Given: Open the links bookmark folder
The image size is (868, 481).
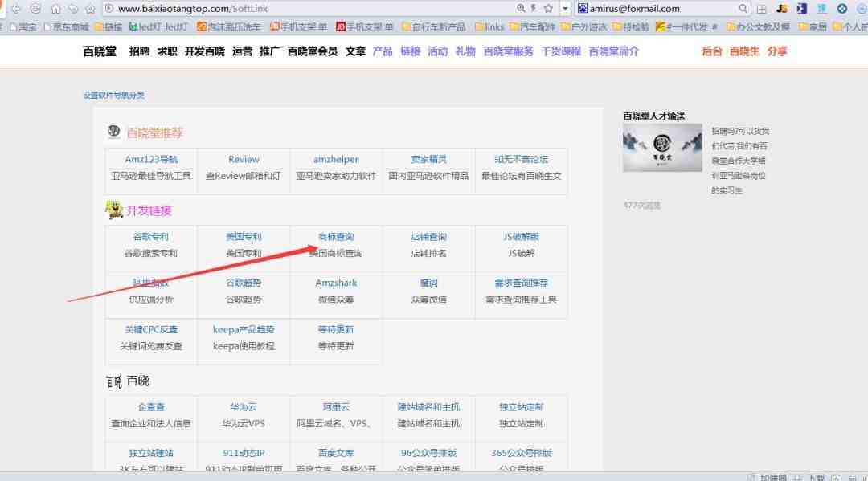Looking at the screenshot, I should point(489,26).
